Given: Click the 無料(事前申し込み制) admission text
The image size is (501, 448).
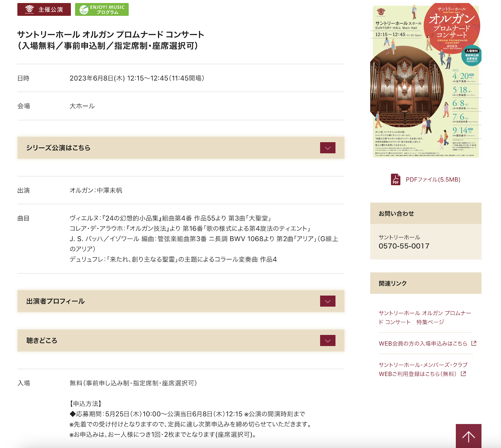Looking at the screenshot, I should pyautogui.click(x=133, y=383).
